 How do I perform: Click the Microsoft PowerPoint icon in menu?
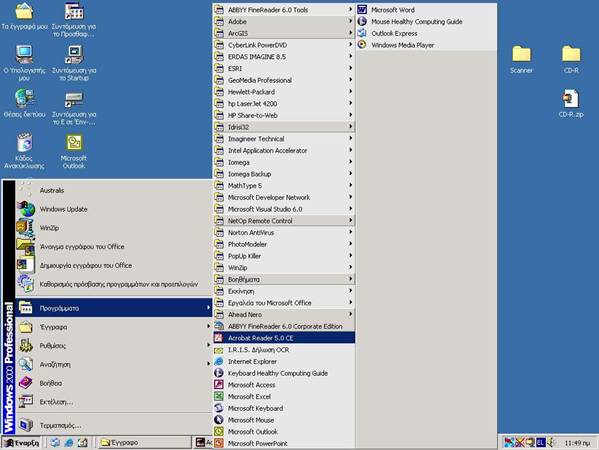(219, 443)
